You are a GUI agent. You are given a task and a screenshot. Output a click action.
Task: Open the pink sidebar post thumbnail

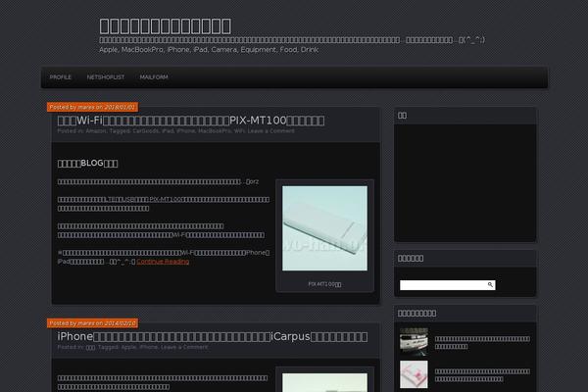414,374
